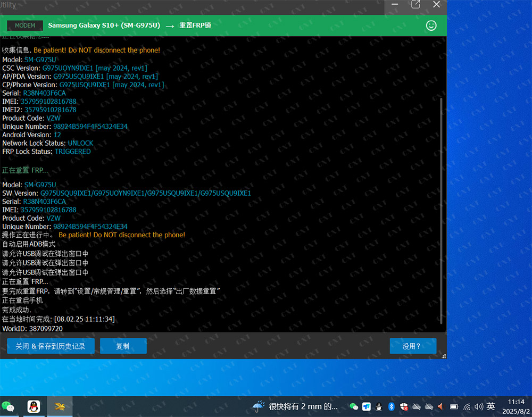This screenshot has width=532, height=417.
Task: Click the 要完成重置FRP instruction line
Action: pos(111,291)
